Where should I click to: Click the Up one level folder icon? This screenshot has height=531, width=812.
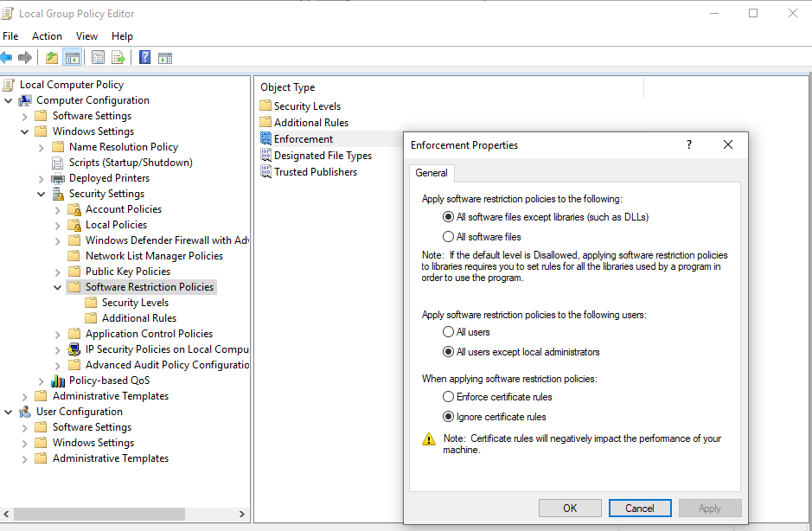52,57
